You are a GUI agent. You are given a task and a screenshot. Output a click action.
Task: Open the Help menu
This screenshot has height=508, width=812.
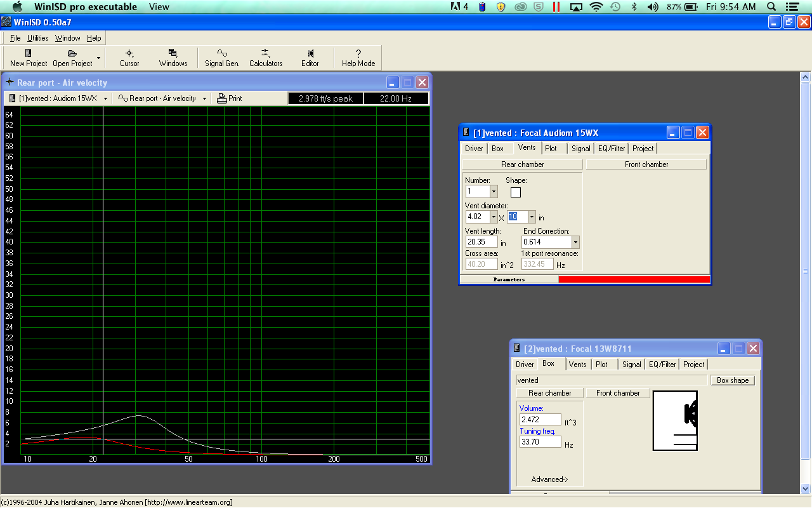[x=94, y=38]
